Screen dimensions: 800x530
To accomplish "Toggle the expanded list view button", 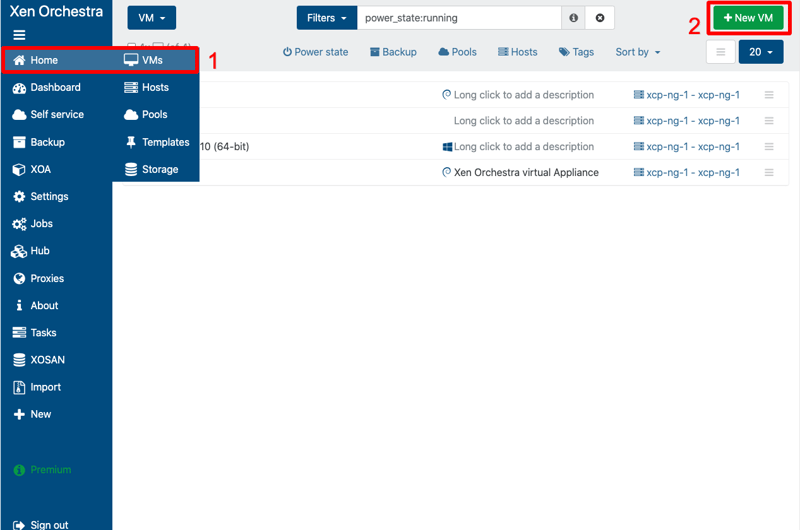I will tap(720, 52).
